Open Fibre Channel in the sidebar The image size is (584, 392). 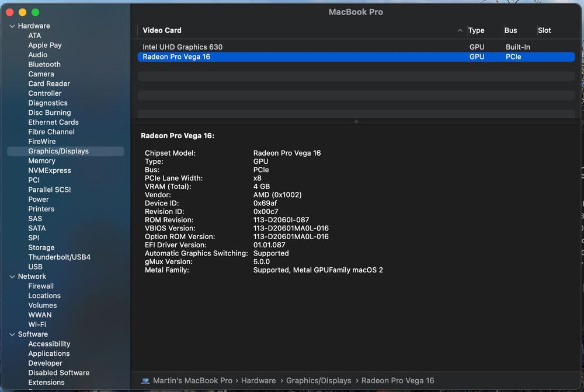(x=51, y=132)
